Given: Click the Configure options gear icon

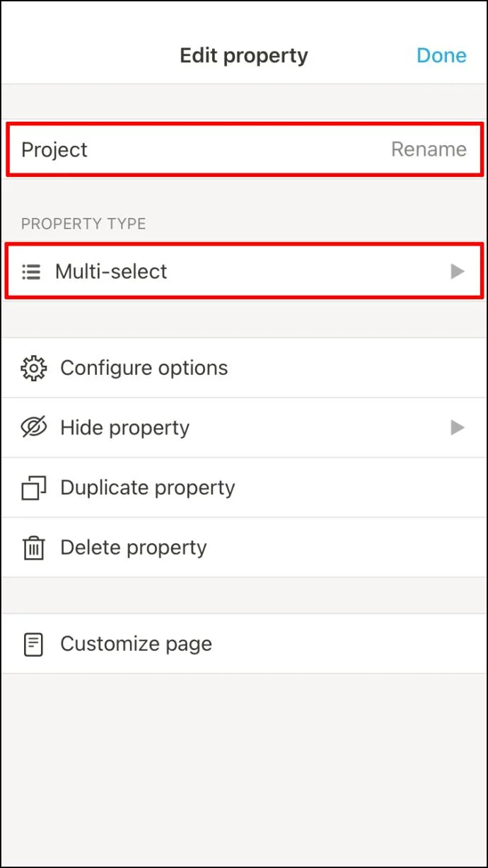Looking at the screenshot, I should [33, 368].
